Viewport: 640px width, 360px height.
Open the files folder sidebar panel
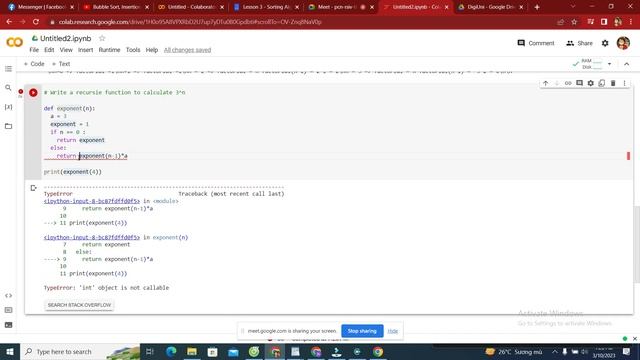(x=8, y=126)
